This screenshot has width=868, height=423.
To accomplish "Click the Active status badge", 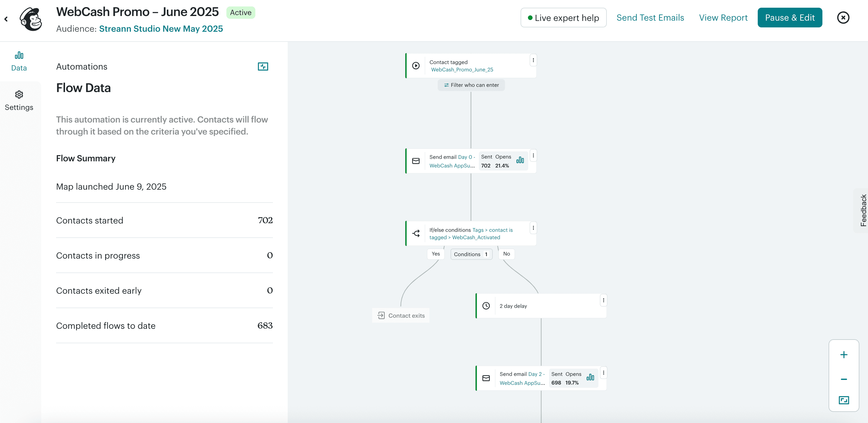I will tap(241, 12).
